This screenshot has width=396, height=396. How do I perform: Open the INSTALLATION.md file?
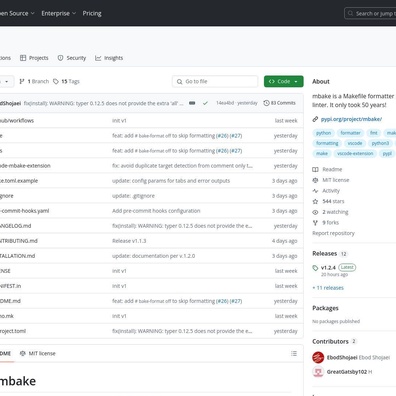tap(17, 256)
